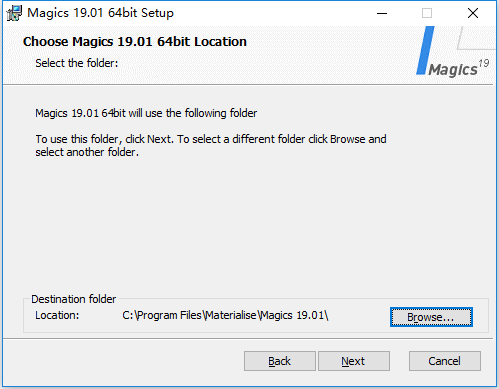Screen dimensions: 499x389
Task: Click the Magics wordmark in the banner
Action: (x=453, y=70)
